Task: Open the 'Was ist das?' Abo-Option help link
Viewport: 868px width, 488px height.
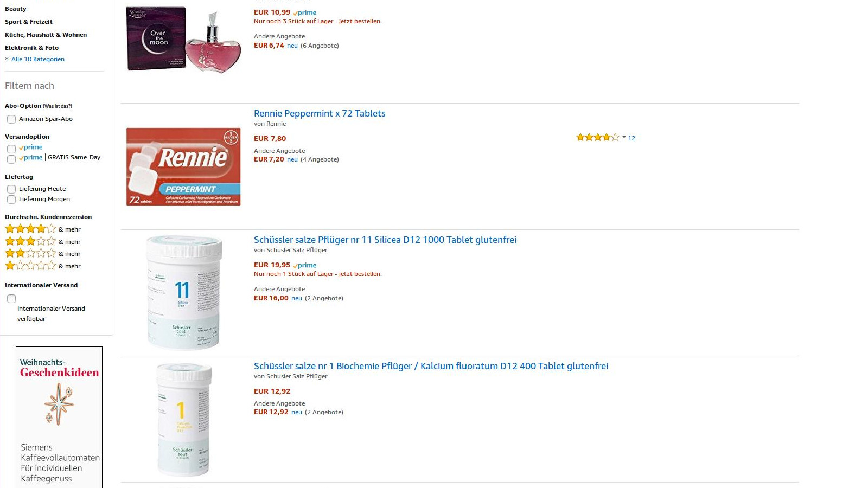Action: coord(58,106)
